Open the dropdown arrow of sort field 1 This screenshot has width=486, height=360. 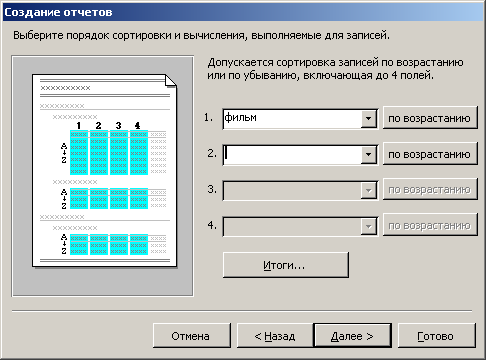pyautogui.click(x=368, y=119)
